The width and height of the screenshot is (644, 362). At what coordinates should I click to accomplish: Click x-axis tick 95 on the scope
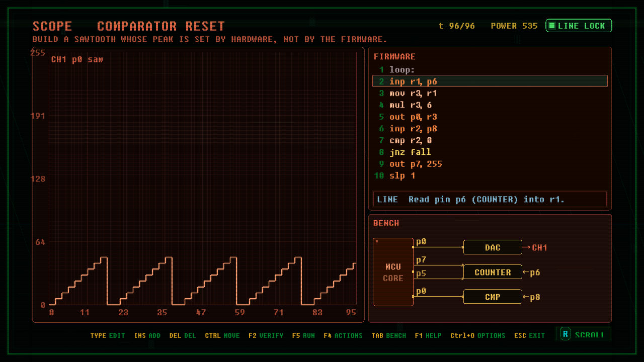click(351, 312)
